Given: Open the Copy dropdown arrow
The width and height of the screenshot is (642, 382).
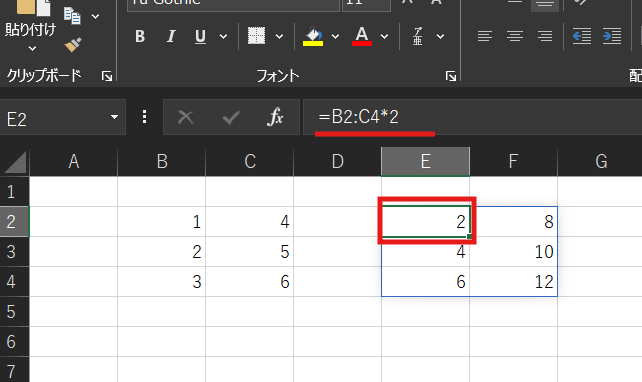Looking at the screenshot, I should (95, 16).
